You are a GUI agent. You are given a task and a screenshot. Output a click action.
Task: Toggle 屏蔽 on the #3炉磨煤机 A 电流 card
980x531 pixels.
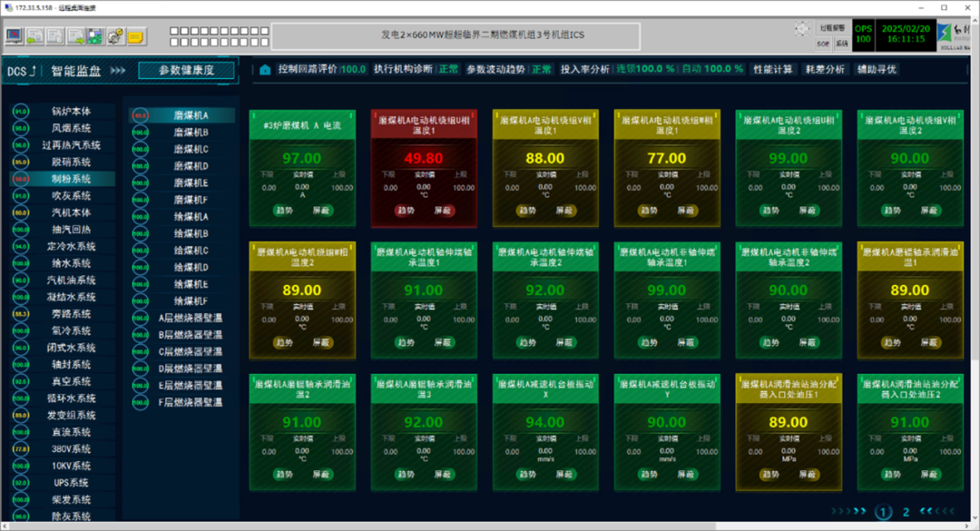pyautogui.click(x=321, y=211)
